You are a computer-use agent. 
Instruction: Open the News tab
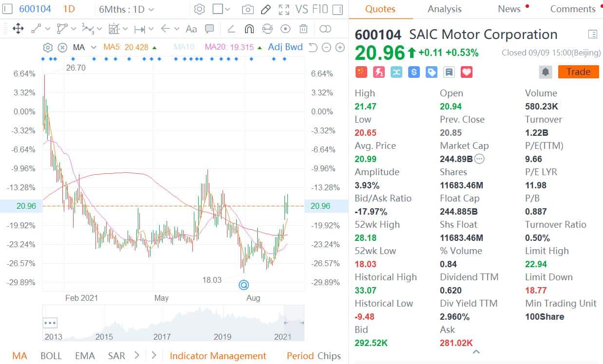pyautogui.click(x=509, y=9)
